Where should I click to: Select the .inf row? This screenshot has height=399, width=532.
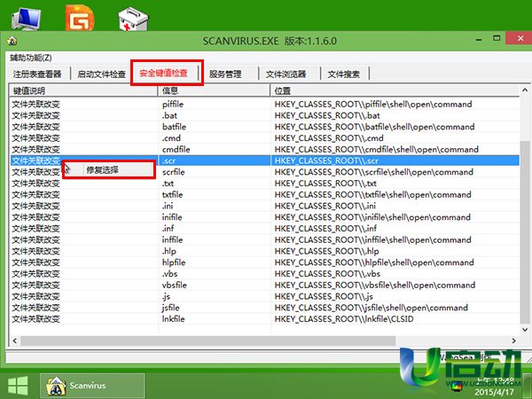pos(264,229)
